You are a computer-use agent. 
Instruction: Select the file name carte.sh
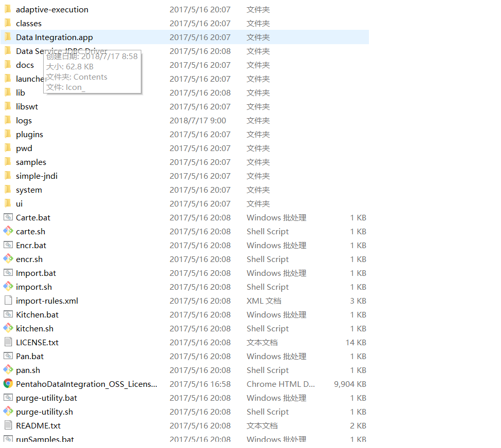pyautogui.click(x=31, y=231)
